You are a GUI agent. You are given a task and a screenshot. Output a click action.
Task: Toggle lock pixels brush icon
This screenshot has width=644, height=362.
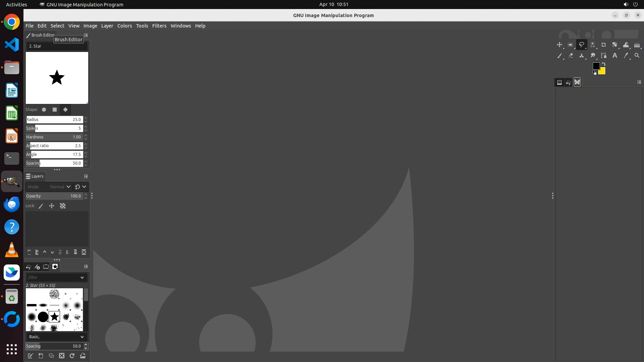tap(41, 206)
